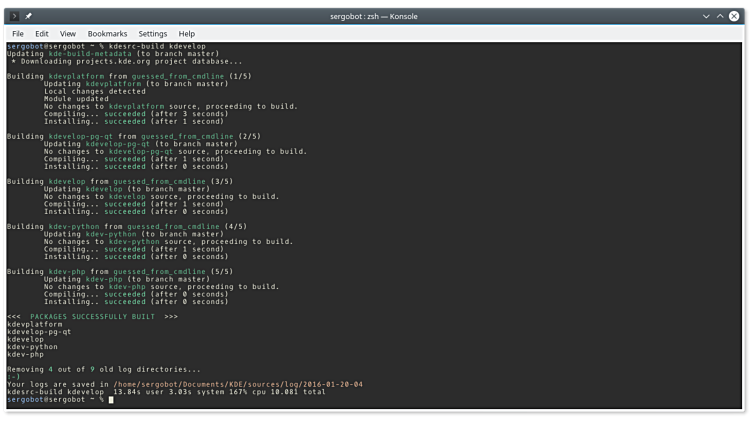This screenshot has height=423, width=752.
Task: Click 'kdev-php' in the built packages list
Action: coord(25,354)
